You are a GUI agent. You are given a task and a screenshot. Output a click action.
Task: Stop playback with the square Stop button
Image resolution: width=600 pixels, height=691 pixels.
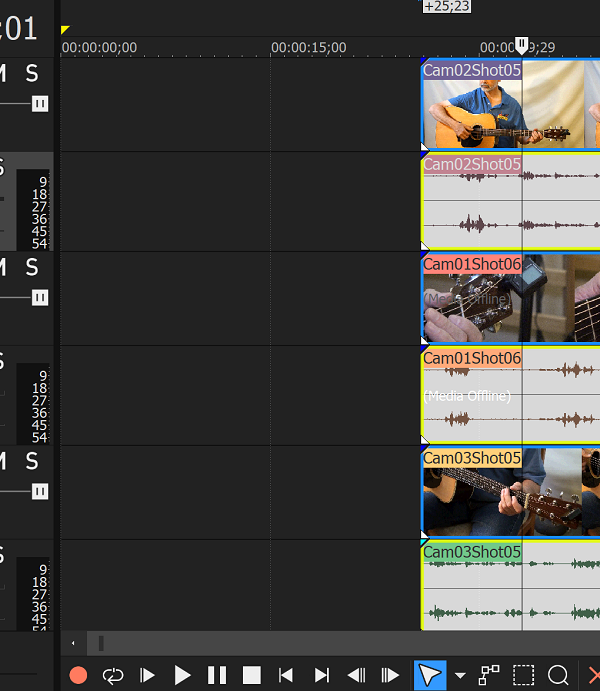251,675
